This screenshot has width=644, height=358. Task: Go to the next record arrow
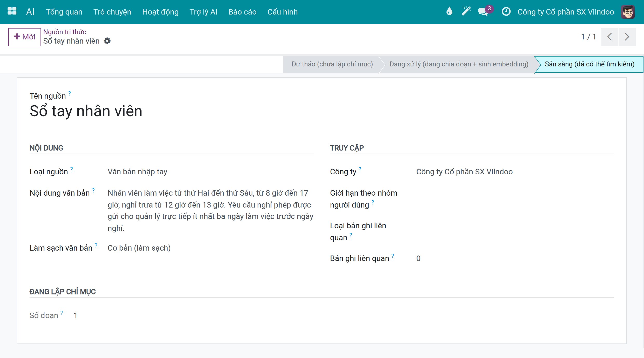(x=627, y=37)
